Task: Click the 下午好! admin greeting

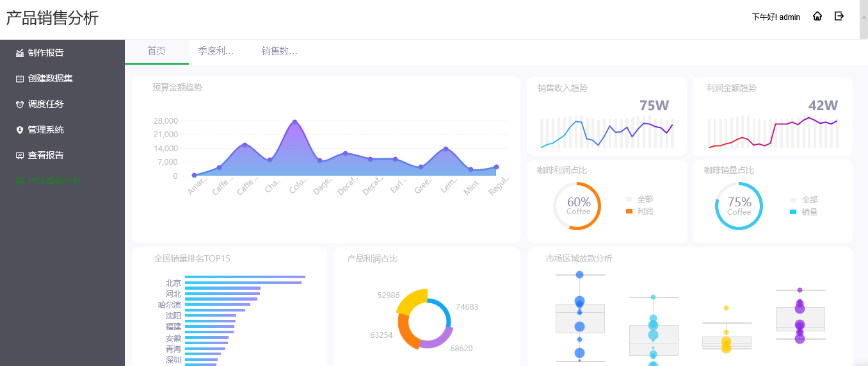Action: point(776,17)
